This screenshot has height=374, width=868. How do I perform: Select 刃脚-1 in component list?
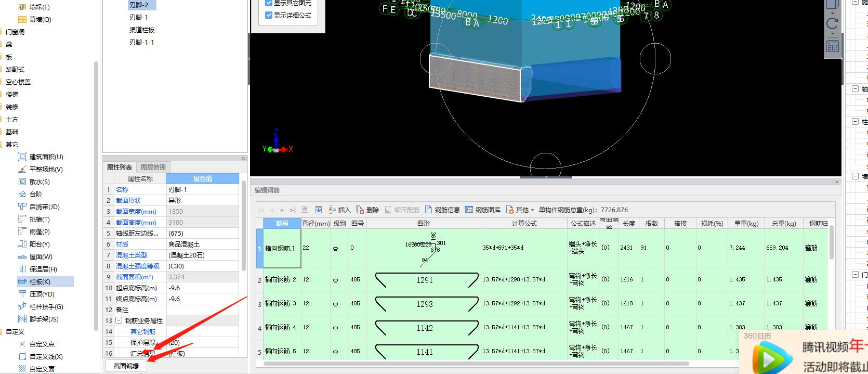[x=139, y=17]
